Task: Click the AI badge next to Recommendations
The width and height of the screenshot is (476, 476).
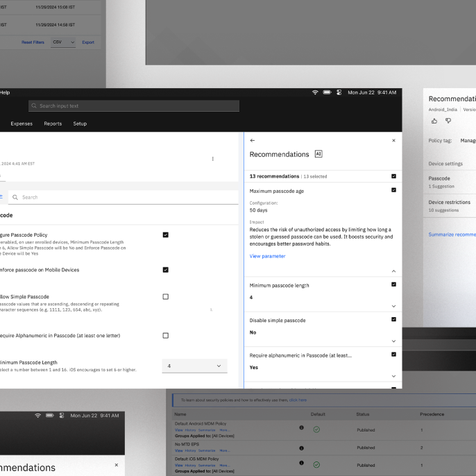Action: (x=318, y=154)
